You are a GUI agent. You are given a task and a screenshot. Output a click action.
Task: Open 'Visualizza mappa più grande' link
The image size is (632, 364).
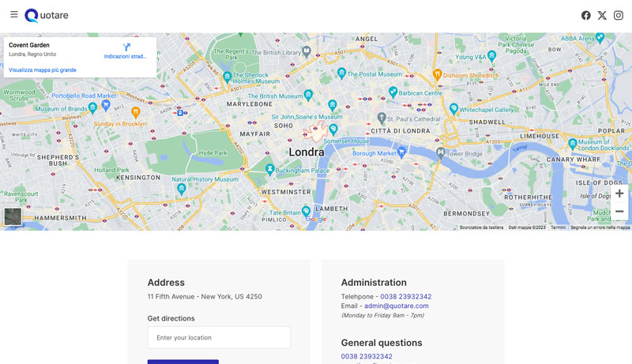point(43,70)
